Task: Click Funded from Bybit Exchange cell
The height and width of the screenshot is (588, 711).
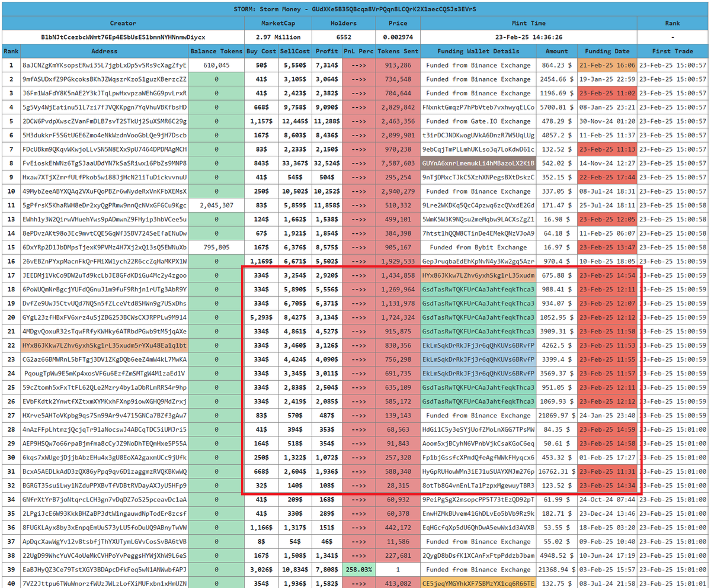Action: 479,248
